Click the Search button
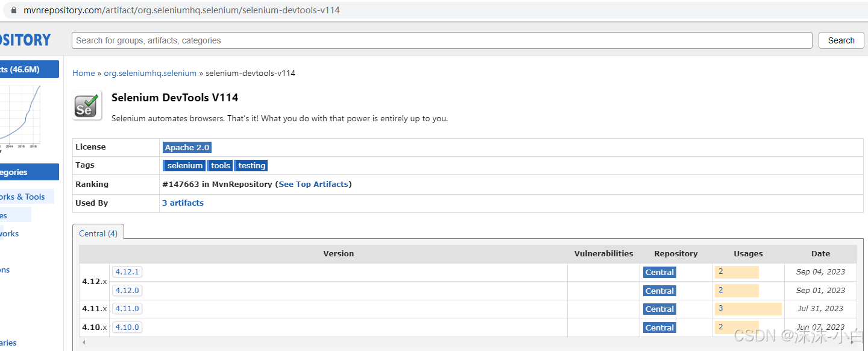The width and height of the screenshot is (868, 351). [841, 40]
